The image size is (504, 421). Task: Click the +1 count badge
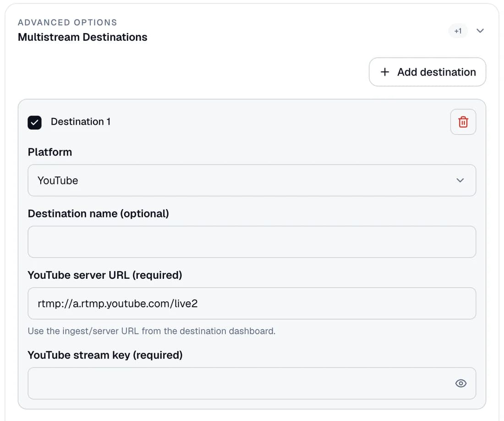[458, 31]
